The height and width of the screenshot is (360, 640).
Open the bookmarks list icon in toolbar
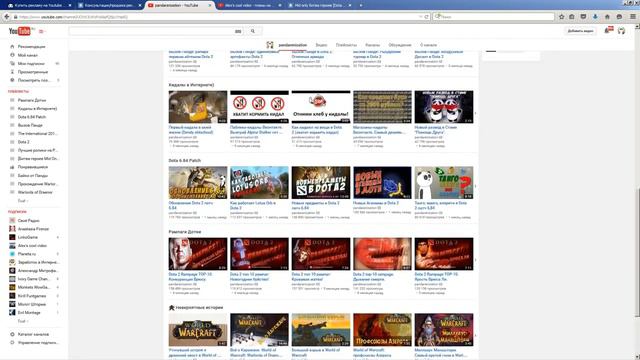pos(572,17)
